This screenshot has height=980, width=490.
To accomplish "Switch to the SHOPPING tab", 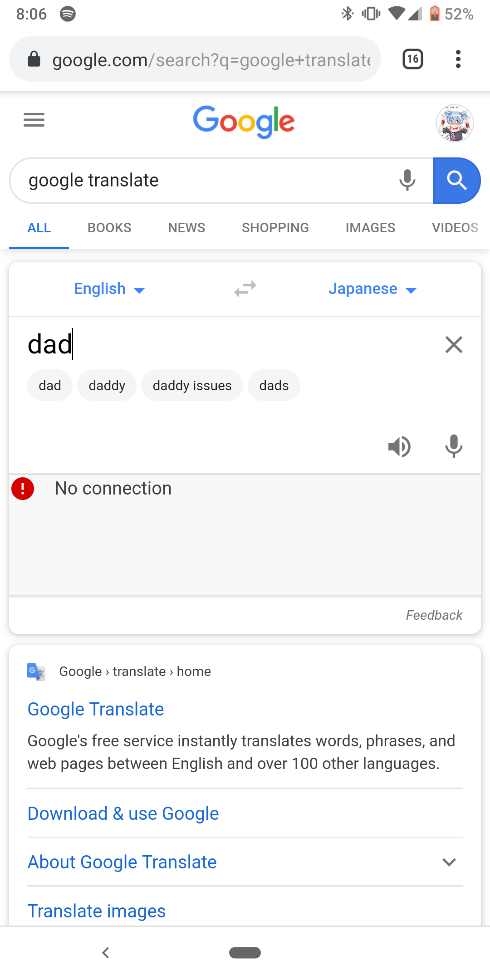I will pyautogui.click(x=275, y=228).
